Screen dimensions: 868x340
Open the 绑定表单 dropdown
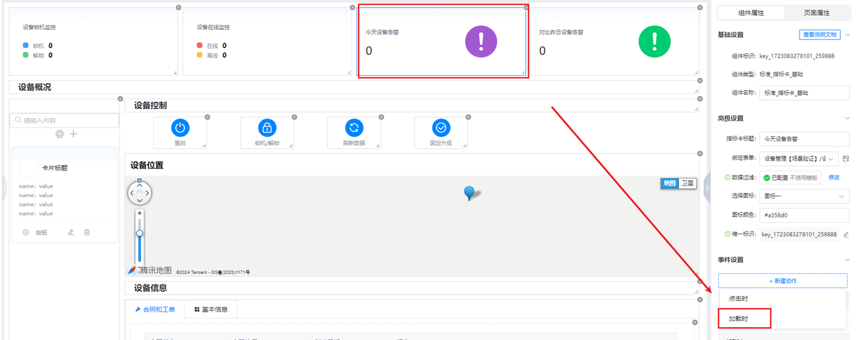point(799,158)
